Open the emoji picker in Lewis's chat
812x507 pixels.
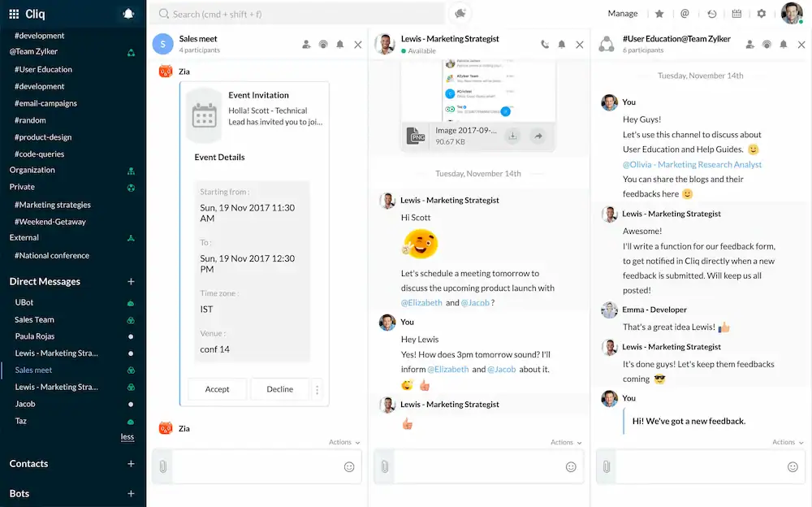(x=570, y=467)
